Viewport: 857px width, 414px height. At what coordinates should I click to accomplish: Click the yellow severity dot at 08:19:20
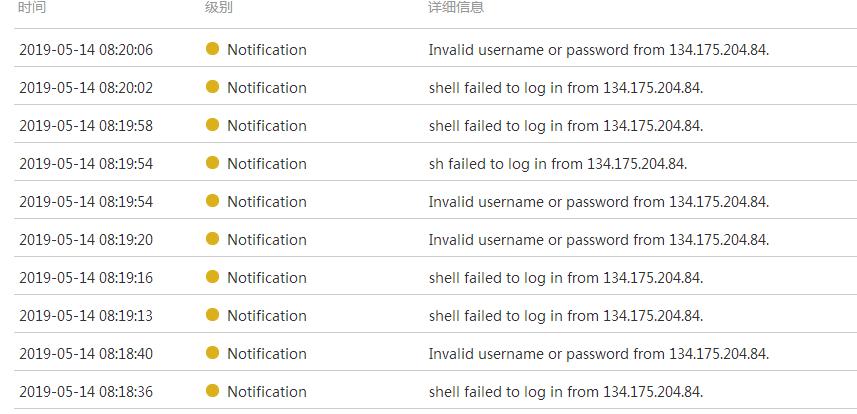(212, 239)
